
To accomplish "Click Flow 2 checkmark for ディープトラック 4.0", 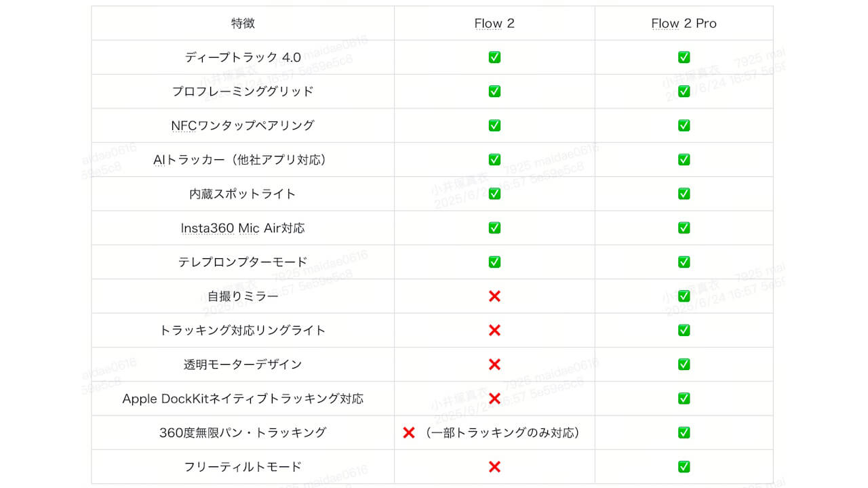I will click(x=494, y=57).
